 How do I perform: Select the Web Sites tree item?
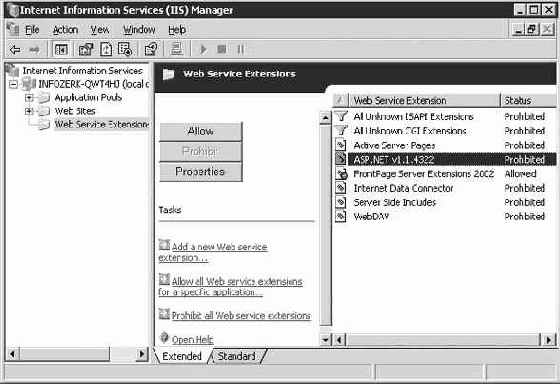(75, 111)
